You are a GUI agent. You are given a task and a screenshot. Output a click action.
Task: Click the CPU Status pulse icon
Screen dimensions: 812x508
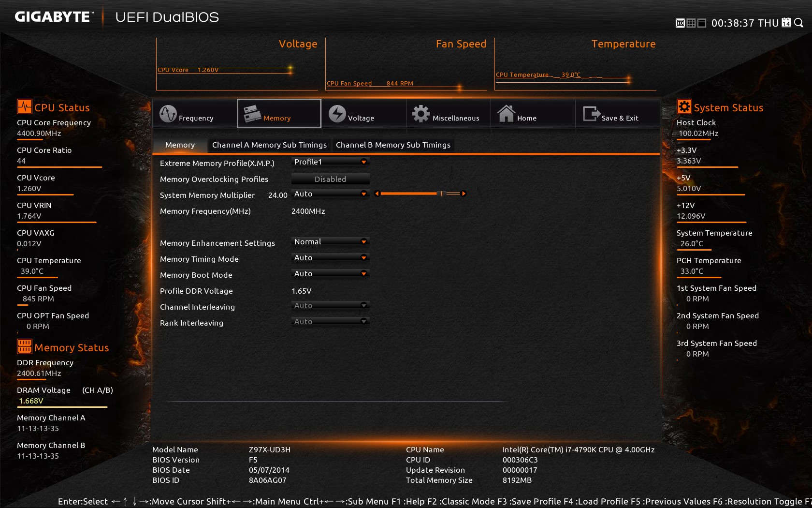[24, 106]
